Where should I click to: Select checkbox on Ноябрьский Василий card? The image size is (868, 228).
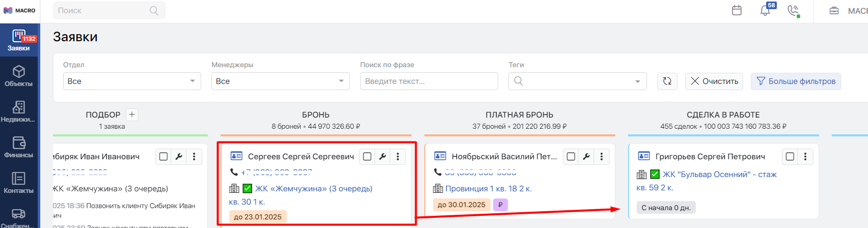pyautogui.click(x=571, y=157)
